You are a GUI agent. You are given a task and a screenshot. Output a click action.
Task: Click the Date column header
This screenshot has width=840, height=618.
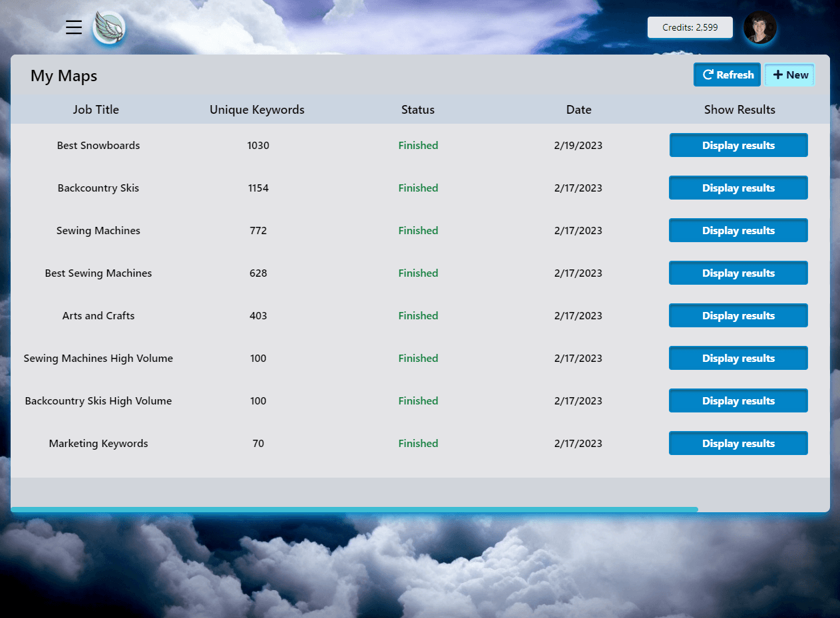click(579, 110)
